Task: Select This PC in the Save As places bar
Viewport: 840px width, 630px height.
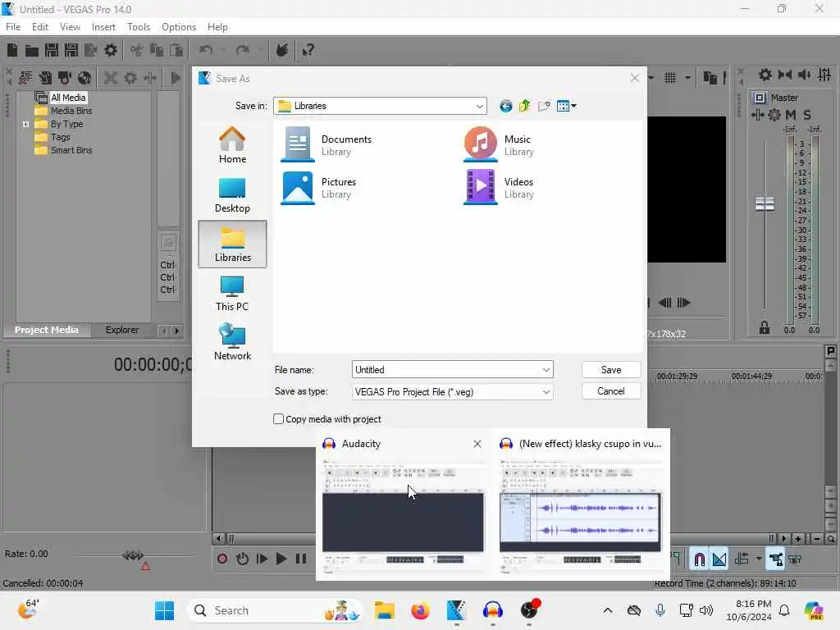Action: 232,293
